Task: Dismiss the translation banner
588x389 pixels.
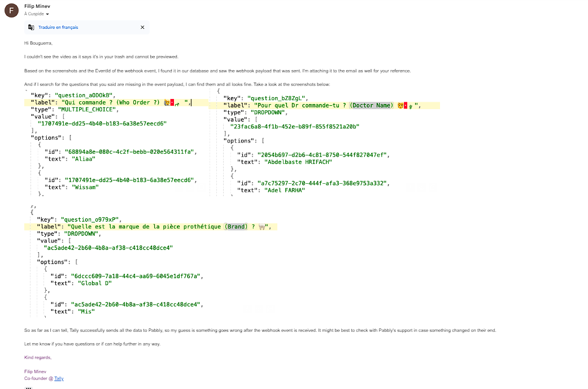Action: pyautogui.click(x=142, y=27)
